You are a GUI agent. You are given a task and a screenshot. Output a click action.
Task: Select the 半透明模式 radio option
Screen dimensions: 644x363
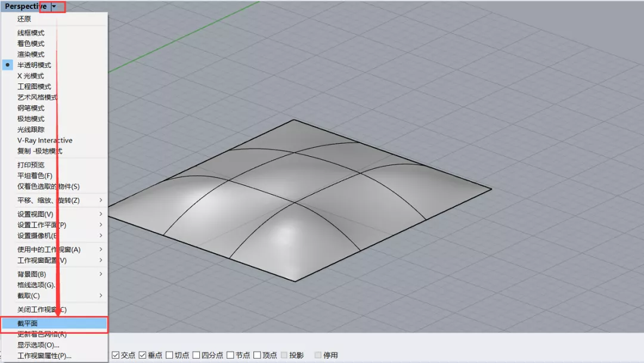55,65
